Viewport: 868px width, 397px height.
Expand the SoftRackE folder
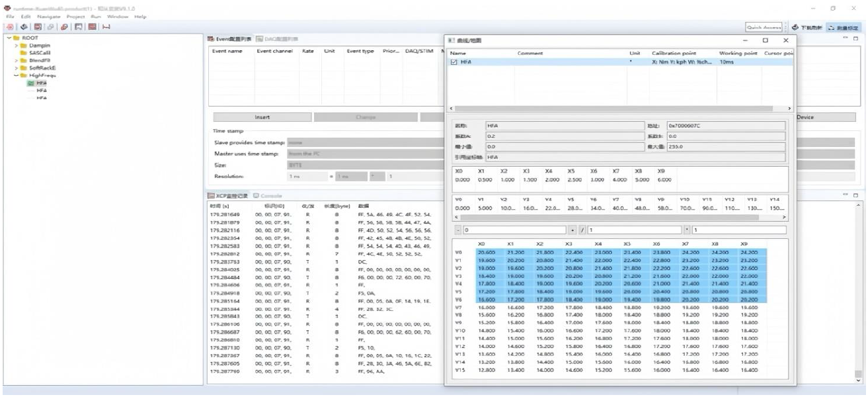pyautogui.click(x=17, y=67)
